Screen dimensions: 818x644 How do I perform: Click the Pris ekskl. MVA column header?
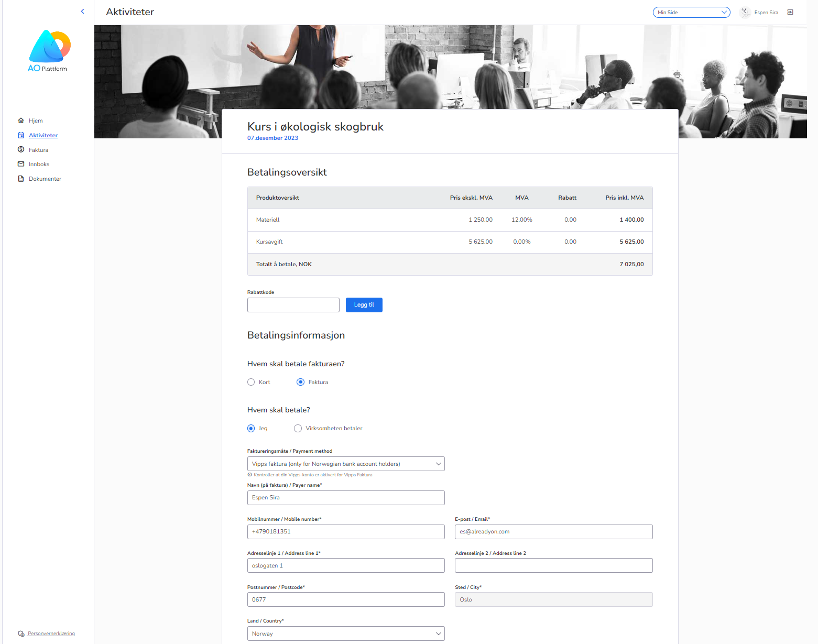coord(471,198)
